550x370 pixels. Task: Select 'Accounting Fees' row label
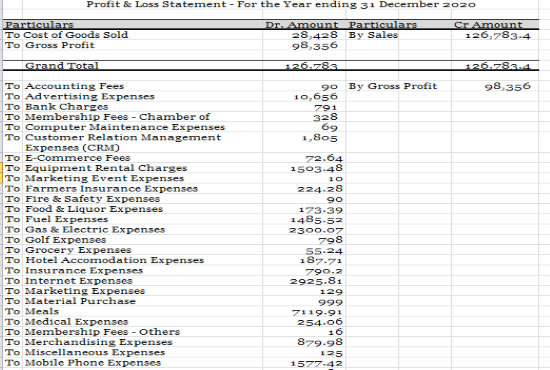(x=74, y=86)
